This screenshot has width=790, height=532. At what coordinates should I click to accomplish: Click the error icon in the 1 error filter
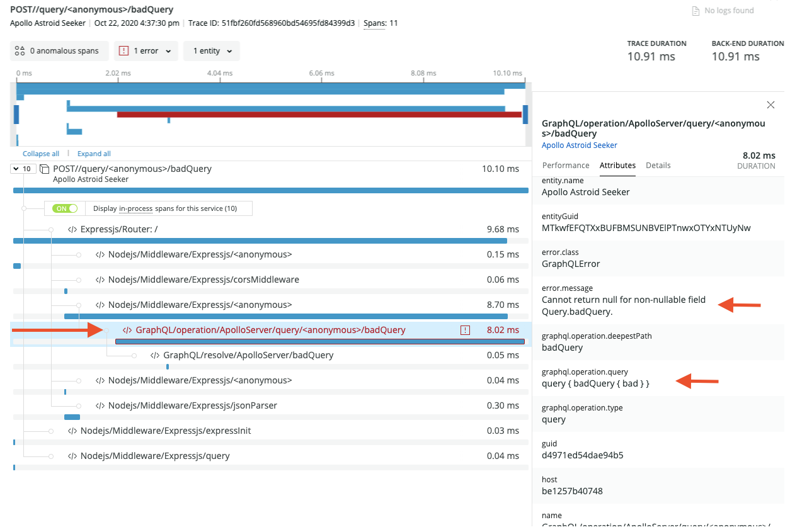[x=124, y=51]
